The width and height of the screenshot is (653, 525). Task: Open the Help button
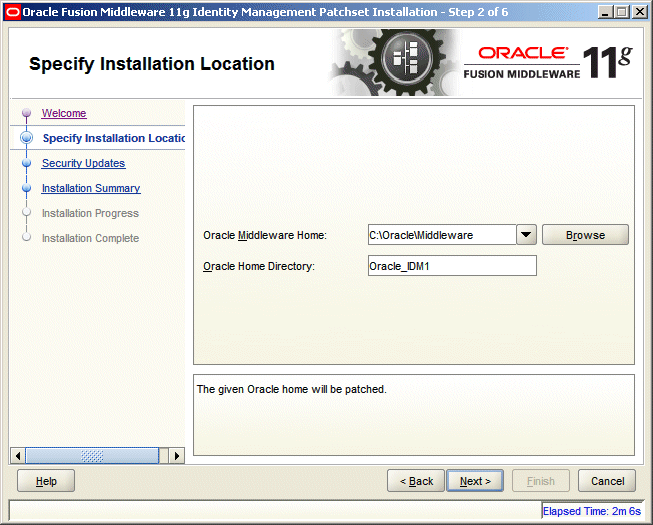click(46, 481)
